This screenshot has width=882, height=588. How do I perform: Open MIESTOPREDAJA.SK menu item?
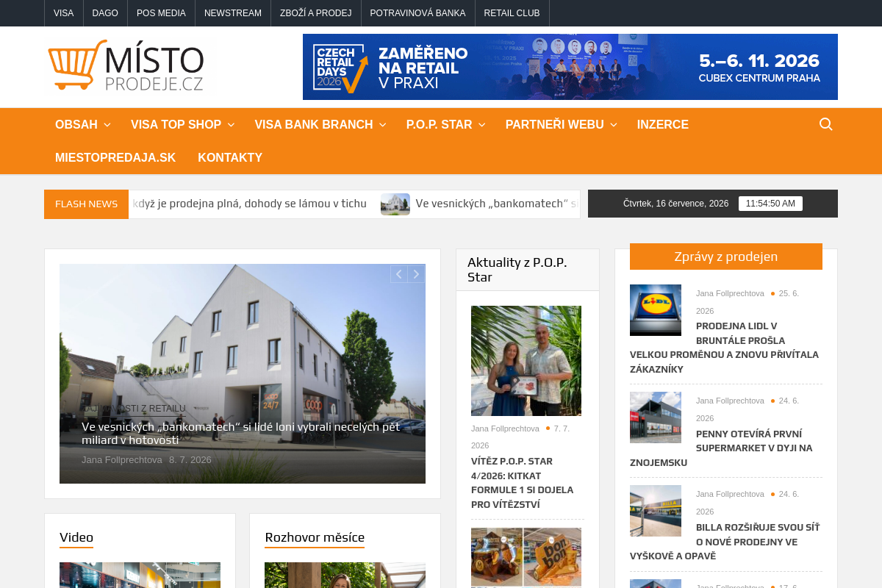point(115,158)
